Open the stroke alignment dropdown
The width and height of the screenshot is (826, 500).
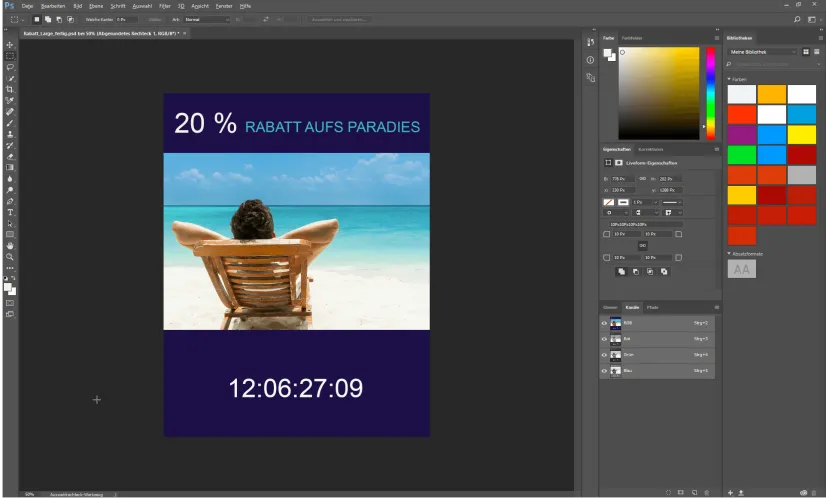pos(615,213)
